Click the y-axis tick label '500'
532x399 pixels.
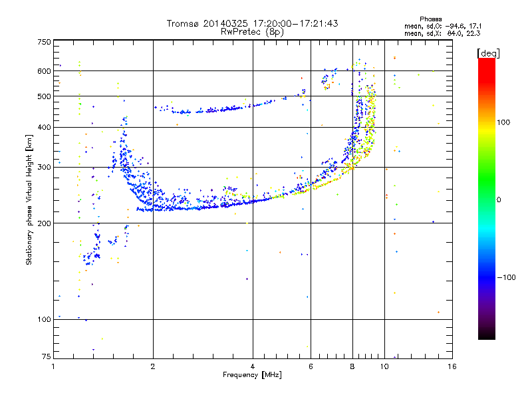pyautogui.click(x=45, y=96)
